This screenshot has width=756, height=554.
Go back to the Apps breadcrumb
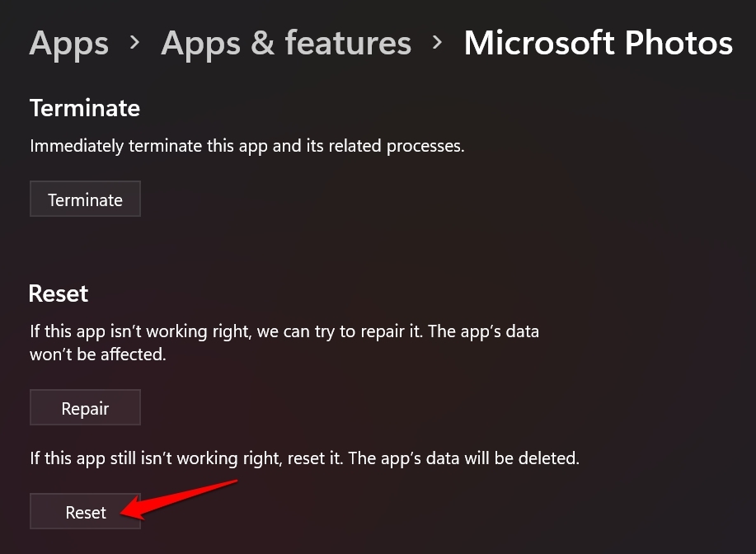click(68, 43)
